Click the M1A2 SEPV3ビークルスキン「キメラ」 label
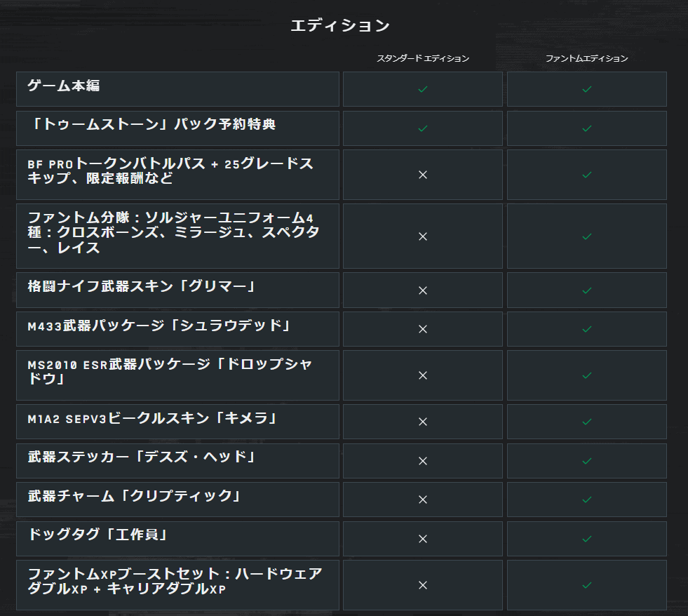This screenshot has width=688, height=616. point(151,418)
